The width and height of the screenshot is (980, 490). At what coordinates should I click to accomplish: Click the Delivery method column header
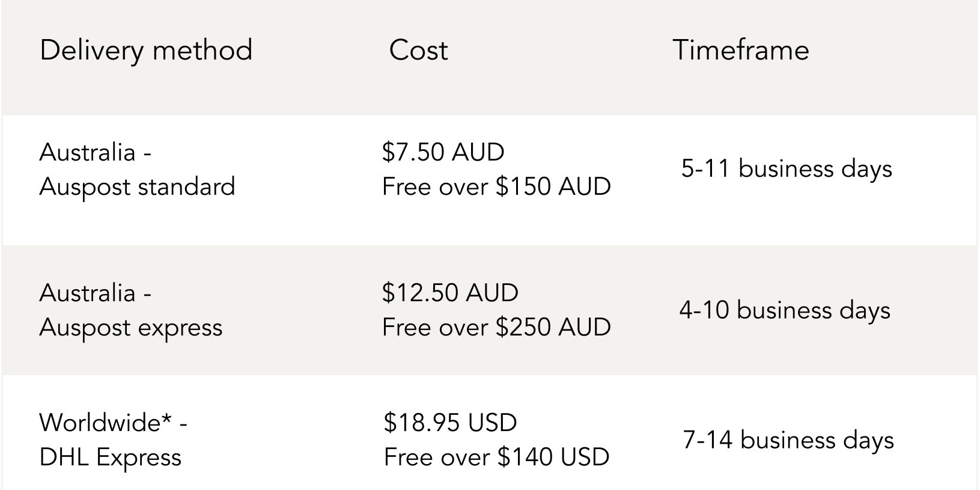tap(146, 50)
